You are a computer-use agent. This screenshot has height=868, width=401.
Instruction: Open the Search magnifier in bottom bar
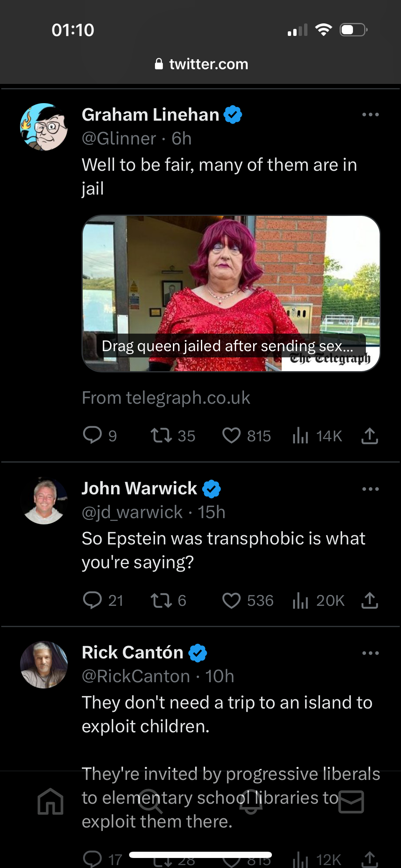pyautogui.click(x=151, y=801)
